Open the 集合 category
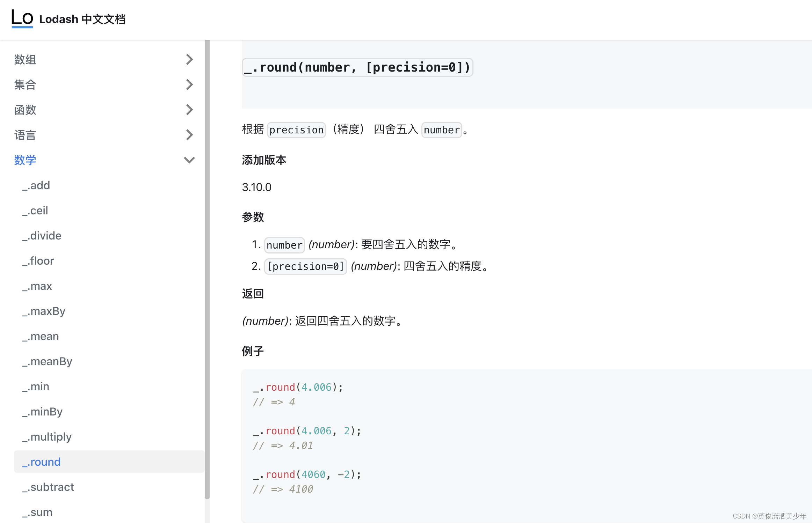812x523 pixels. coord(25,84)
